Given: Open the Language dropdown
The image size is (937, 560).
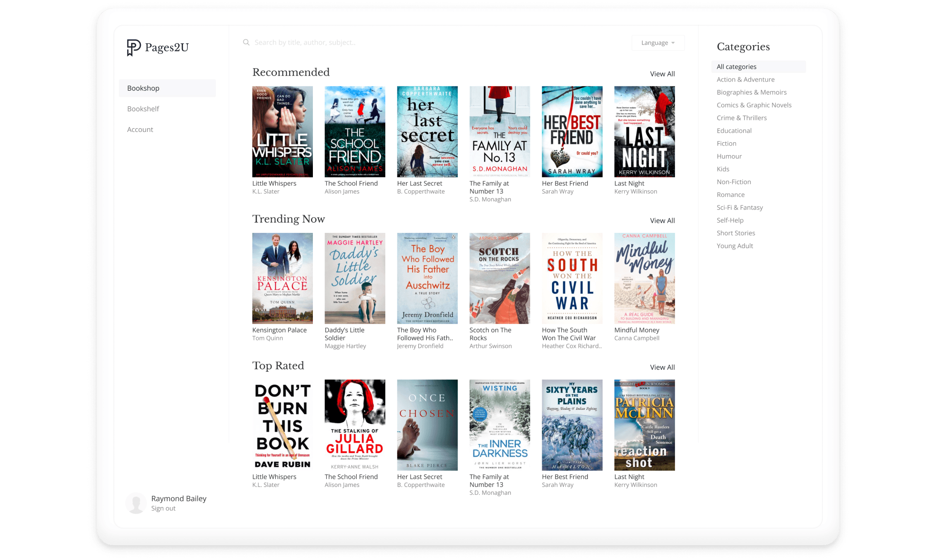Looking at the screenshot, I should [658, 43].
